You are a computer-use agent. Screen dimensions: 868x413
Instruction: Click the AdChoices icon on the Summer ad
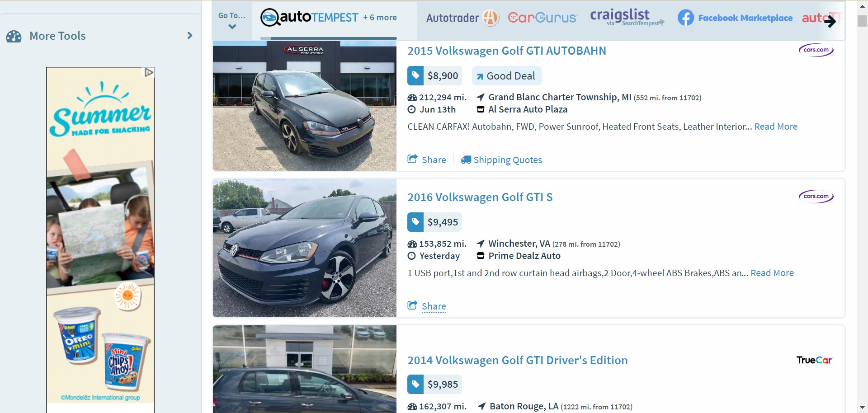[x=149, y=72]
